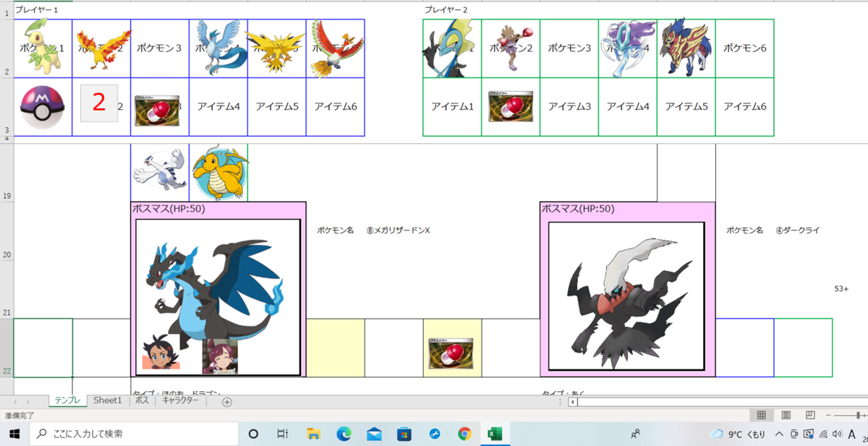Screen dimensions: 868x446
Task: Click the Wi-Fi network tray icon
Action: pyautogui.click(x=823, y=434)
